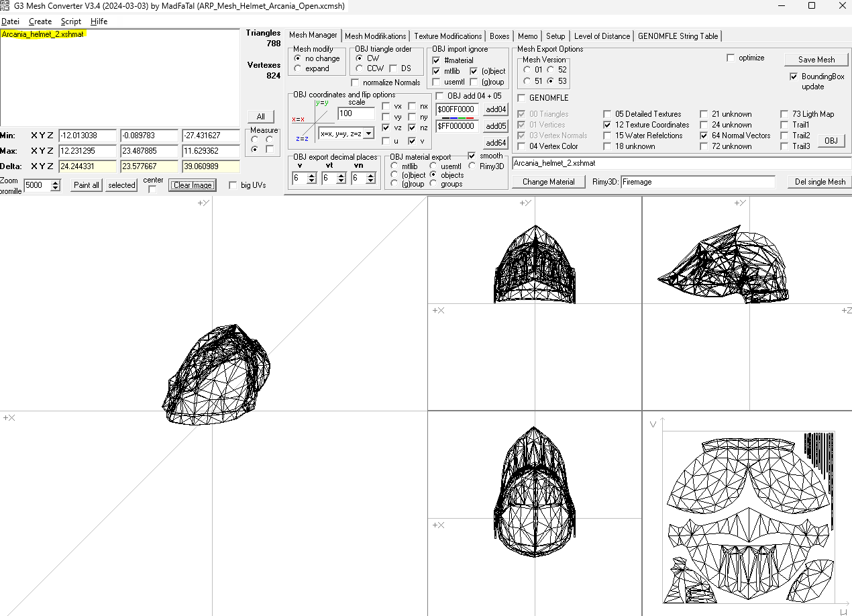
Task: Check the 04 Vertex Color option
Action: (521, 146)
